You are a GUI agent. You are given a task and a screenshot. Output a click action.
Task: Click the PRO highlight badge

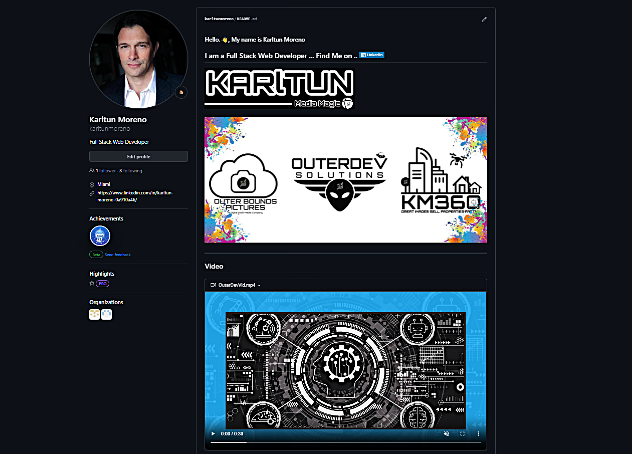[x=103, y=283]
